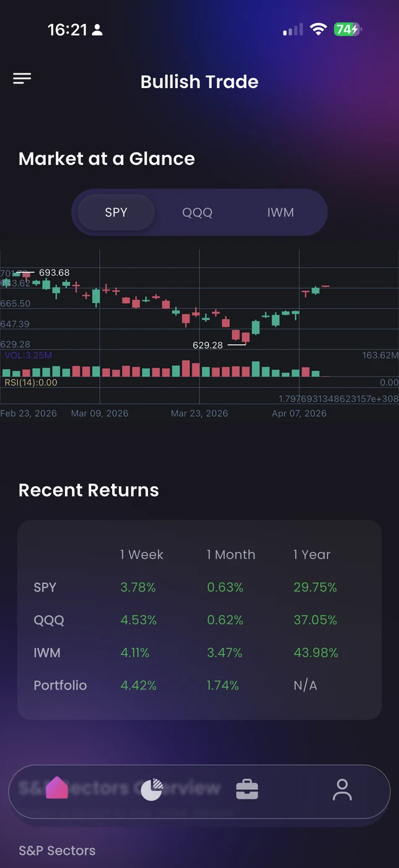Click the 1 Year column header
This screenshot has width=399, height=868.
pos(312,555)
